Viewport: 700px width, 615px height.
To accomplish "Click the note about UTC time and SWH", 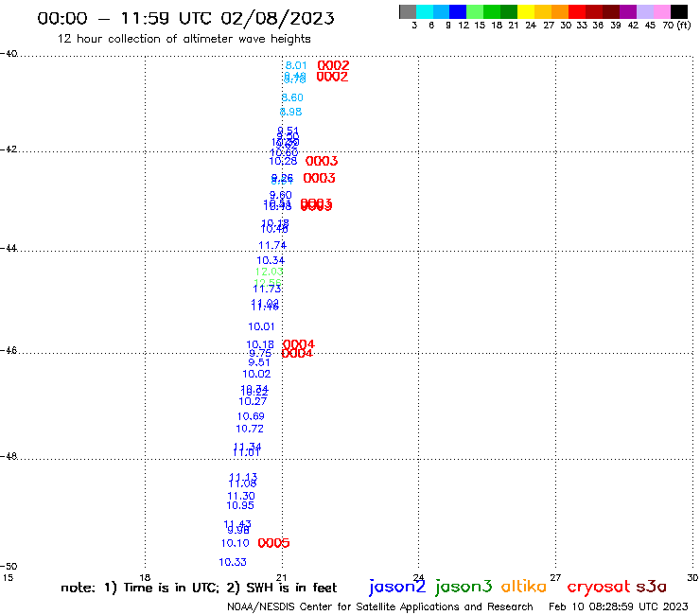I will click(x=199, y=588).
